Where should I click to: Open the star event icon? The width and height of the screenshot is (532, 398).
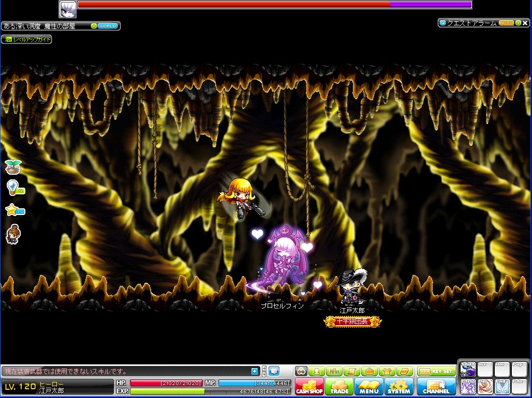[15, 210]
